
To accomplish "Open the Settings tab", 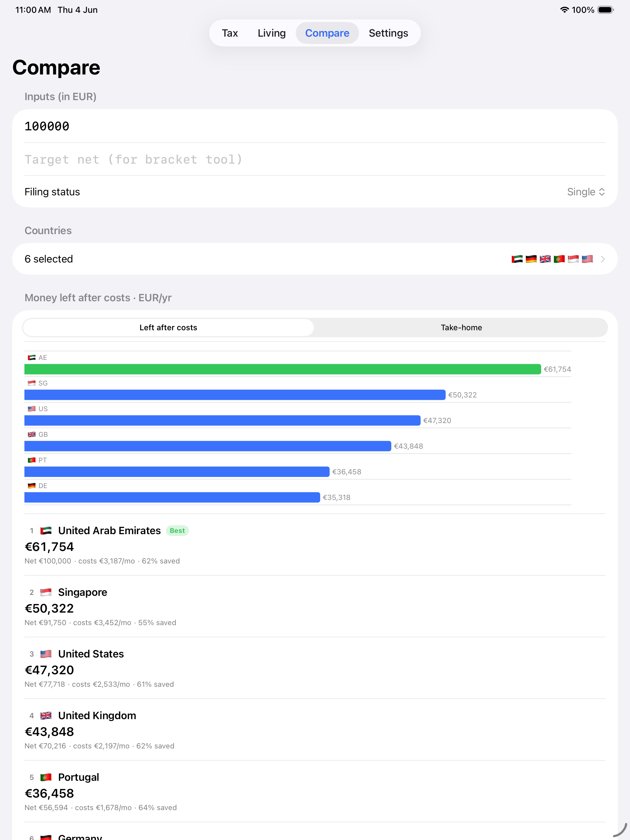I will coord(388,33).
